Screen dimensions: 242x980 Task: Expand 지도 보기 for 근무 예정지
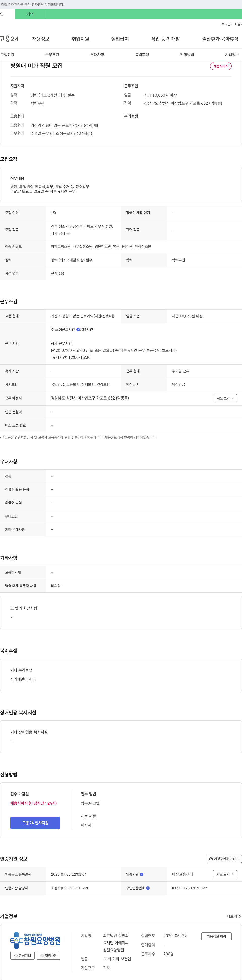pos(225,398)
